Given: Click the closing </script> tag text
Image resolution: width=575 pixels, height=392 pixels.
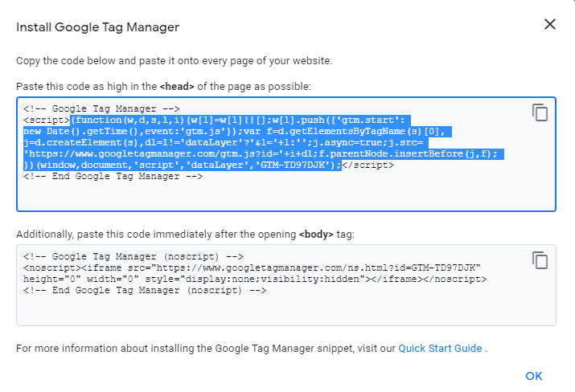Looking at the screenshot, I should point(368,165).
